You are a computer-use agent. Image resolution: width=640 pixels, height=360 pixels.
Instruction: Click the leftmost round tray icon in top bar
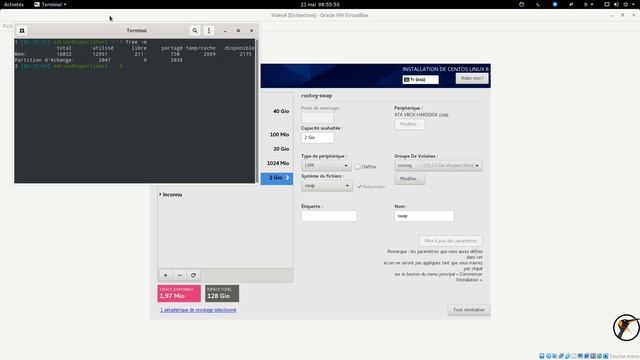522,4
